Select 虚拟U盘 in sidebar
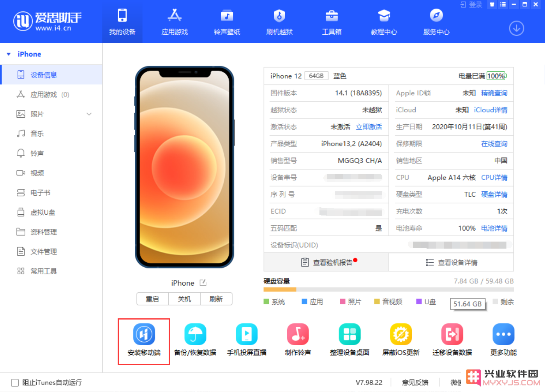Image resolution: width=545 pixels, height=392 pixels. click(x=51, y=212)
